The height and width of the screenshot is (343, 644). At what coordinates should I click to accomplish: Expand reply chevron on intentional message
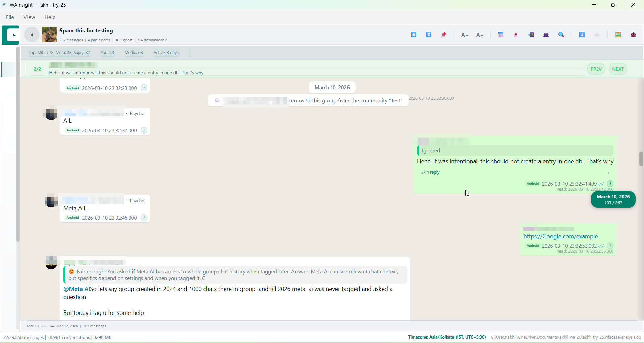click(608, 173)
